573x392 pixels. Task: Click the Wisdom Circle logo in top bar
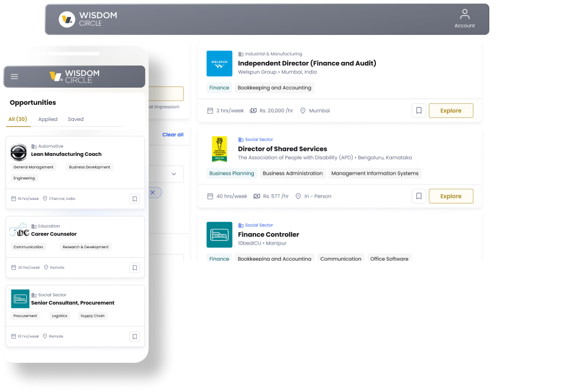pos(88,19)
